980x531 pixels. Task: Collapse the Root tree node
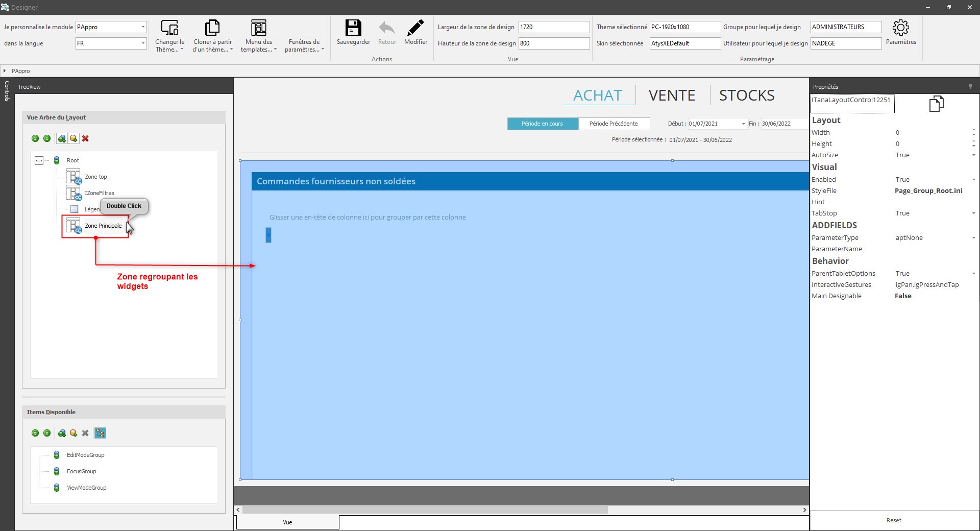pos(39,160)
